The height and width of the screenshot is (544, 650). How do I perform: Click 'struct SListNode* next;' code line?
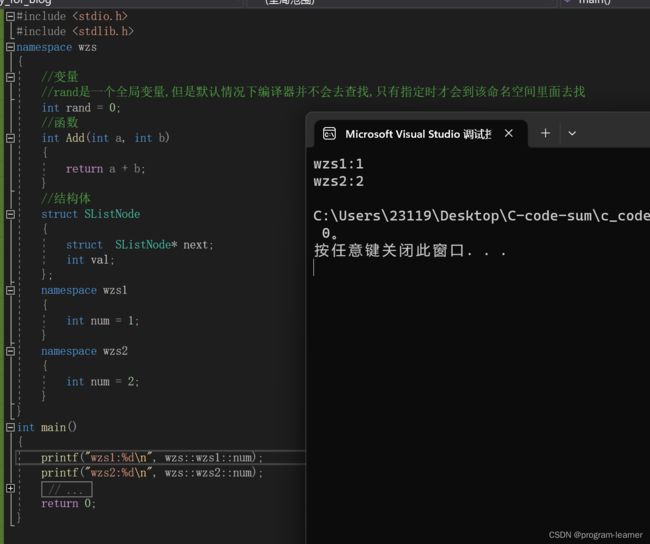click(x=140, y=245)
